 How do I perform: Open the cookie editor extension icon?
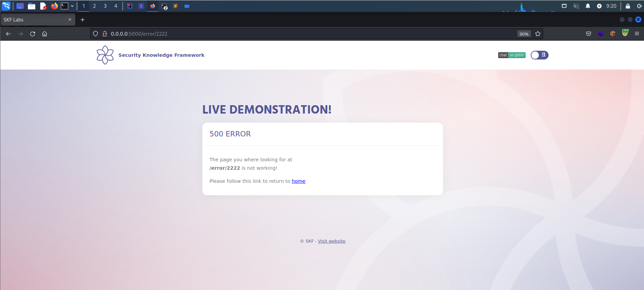pos(613,34)
